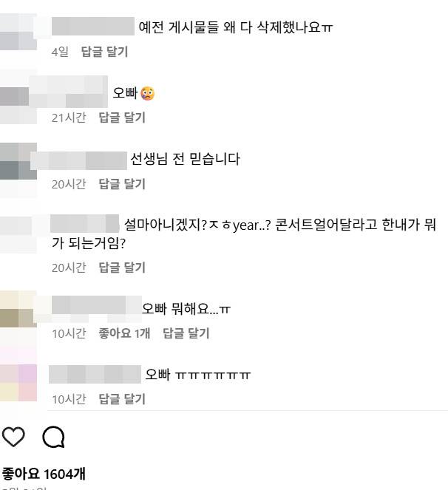The image size is (448, 490).
Task: Open profile picture of '오빠 뭐해요' commenter
Action: click(18, 310)
